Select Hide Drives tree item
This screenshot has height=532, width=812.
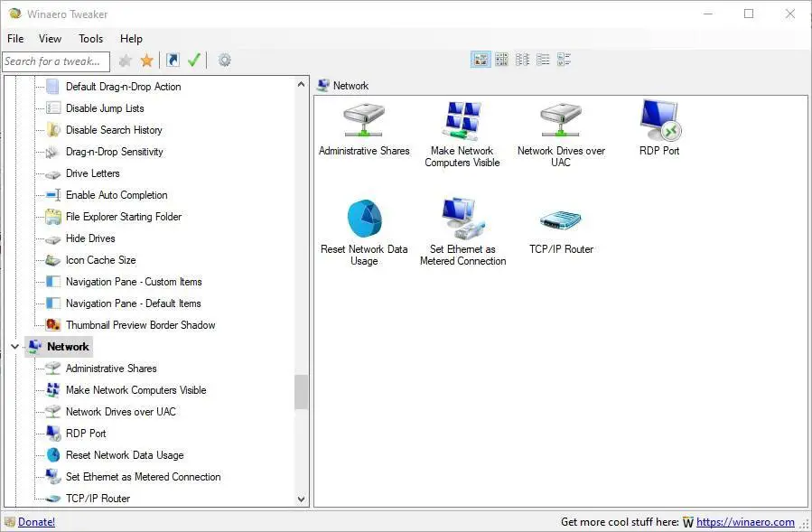[x=90, y=238]
